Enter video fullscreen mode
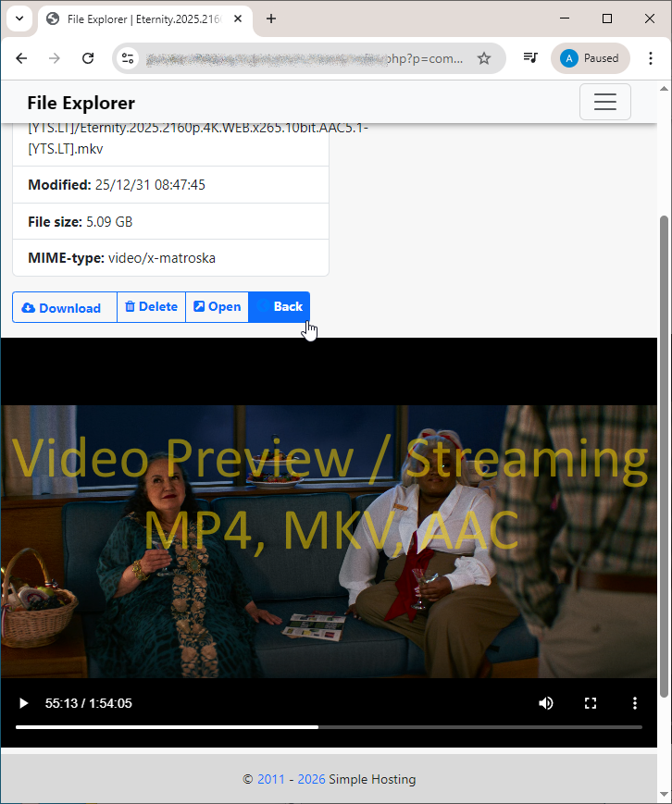Image resolution: width=672 pixels, height=804 pixels. click(591, 703)
